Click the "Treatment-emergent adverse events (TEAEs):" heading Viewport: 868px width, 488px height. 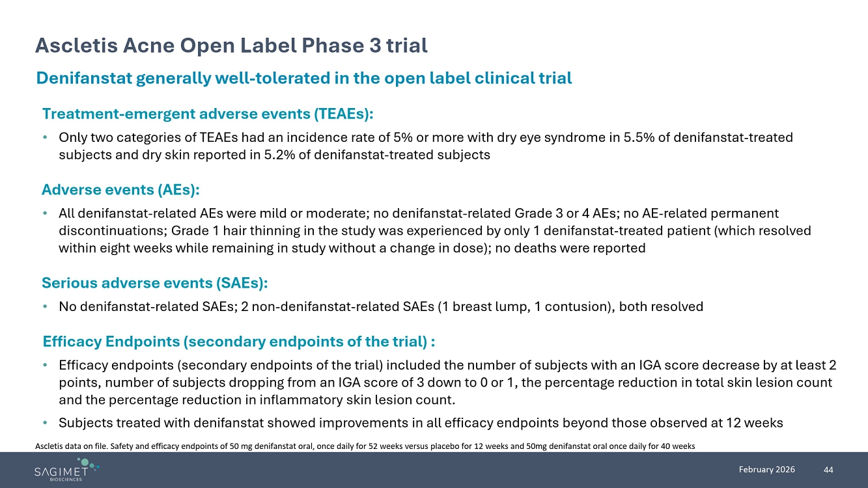[x=208, y=115]
